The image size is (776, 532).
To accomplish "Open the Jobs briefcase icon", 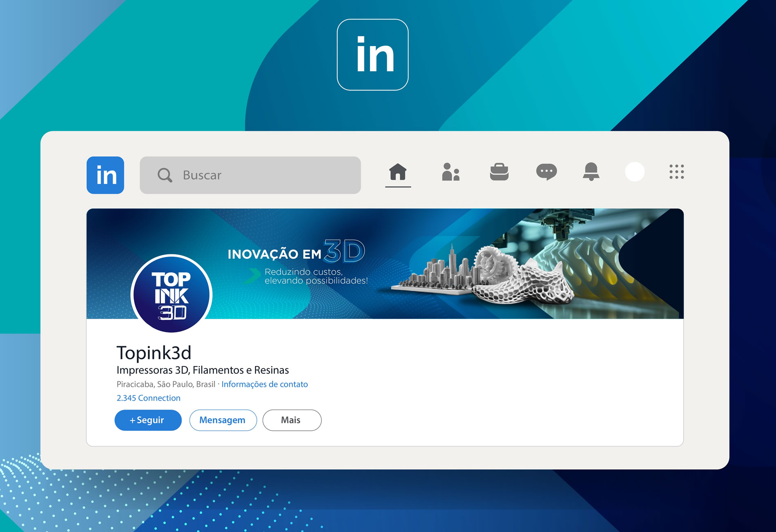I will [499, 172].
